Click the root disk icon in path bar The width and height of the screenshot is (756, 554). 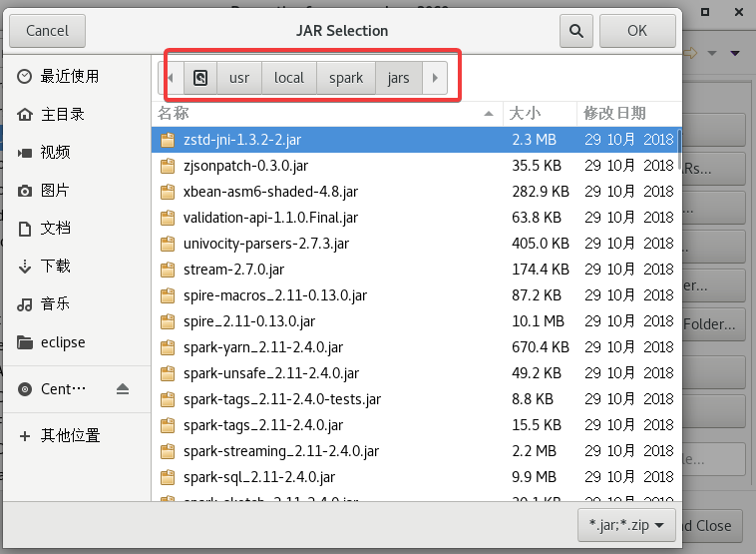click(200, 78)
